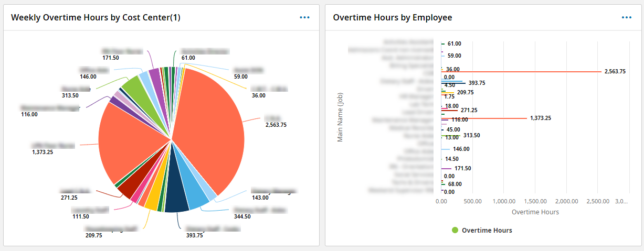Click the 209.75 label in pie chart

click(94, 235)
